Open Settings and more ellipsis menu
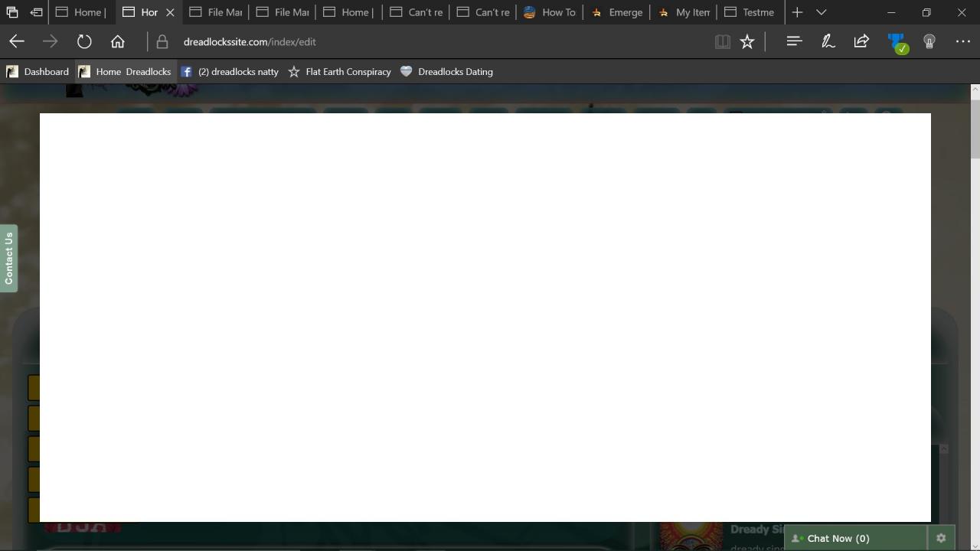 pyautogui.click(x=963, y=42)
